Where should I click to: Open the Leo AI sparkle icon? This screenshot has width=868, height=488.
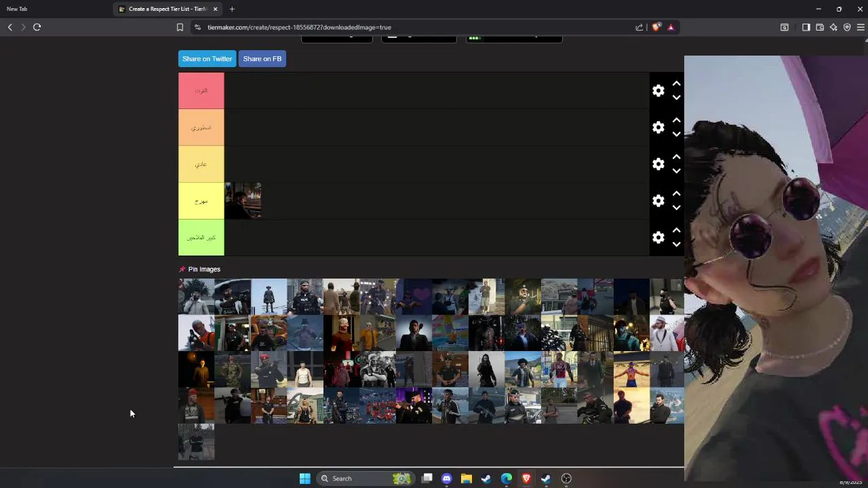[x=833, y=27]
